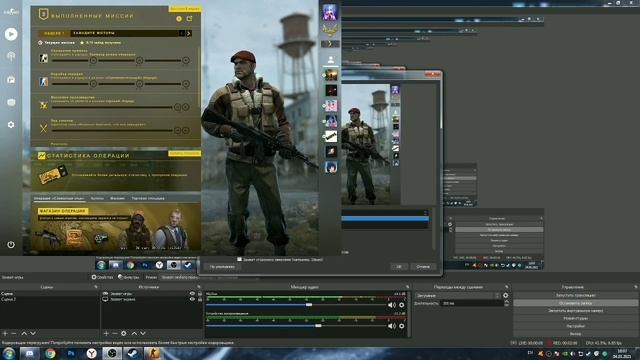
Task: Move scene down arrow
Action: pyautogui.click(x=33, y=333)
